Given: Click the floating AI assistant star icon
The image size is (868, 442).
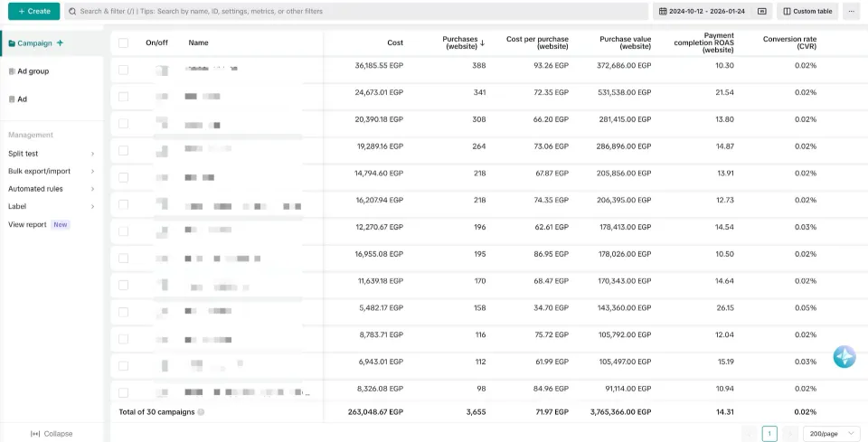Looking at the screenshot, I should click(844, 357).
